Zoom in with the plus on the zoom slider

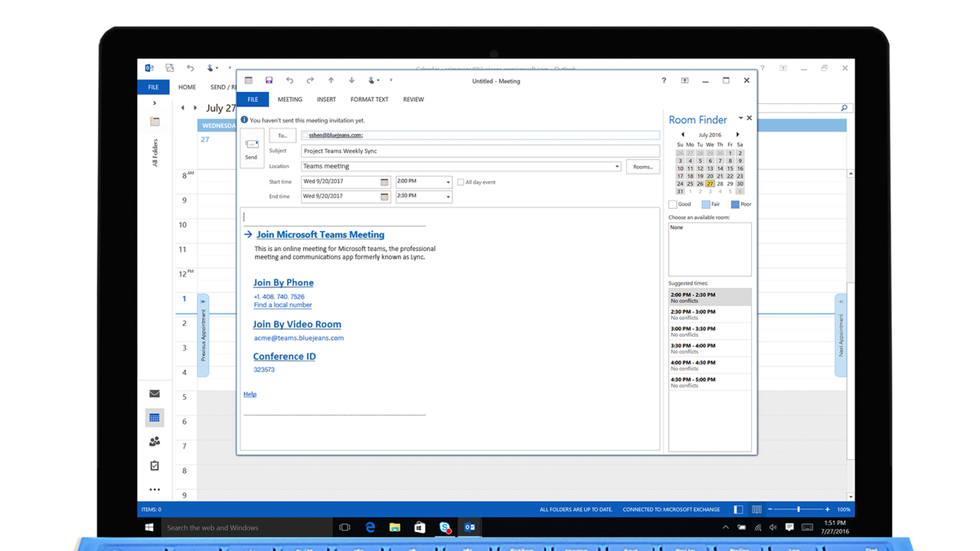(827, 510)
